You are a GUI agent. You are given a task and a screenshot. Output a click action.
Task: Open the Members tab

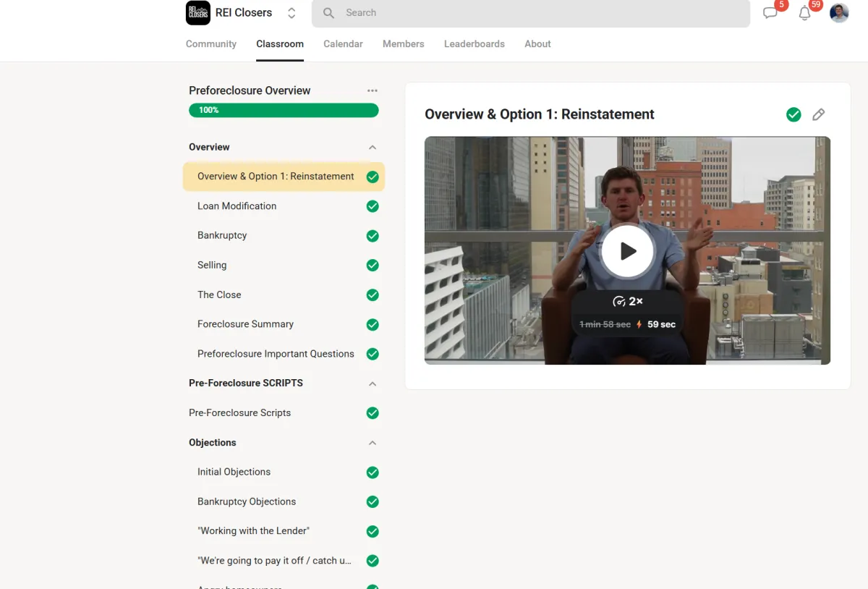pyautogui.click(x=404, y=44)
